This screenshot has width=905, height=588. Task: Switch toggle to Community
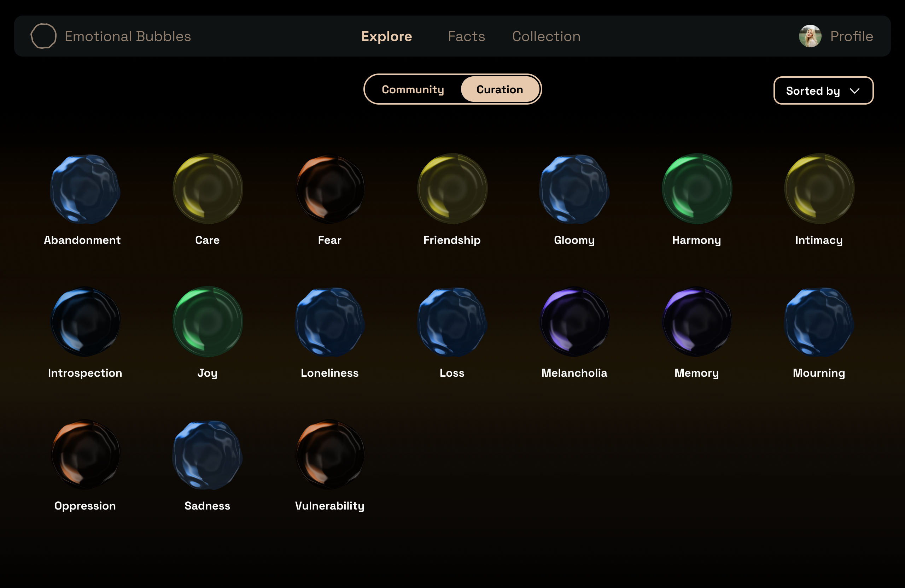tap(413, 89)
